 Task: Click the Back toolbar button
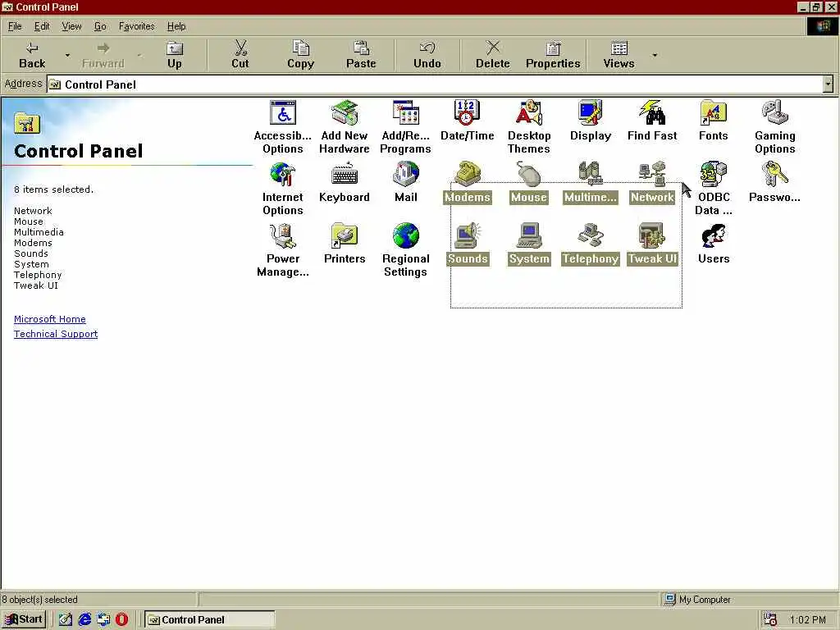click(x=32, y=55)
